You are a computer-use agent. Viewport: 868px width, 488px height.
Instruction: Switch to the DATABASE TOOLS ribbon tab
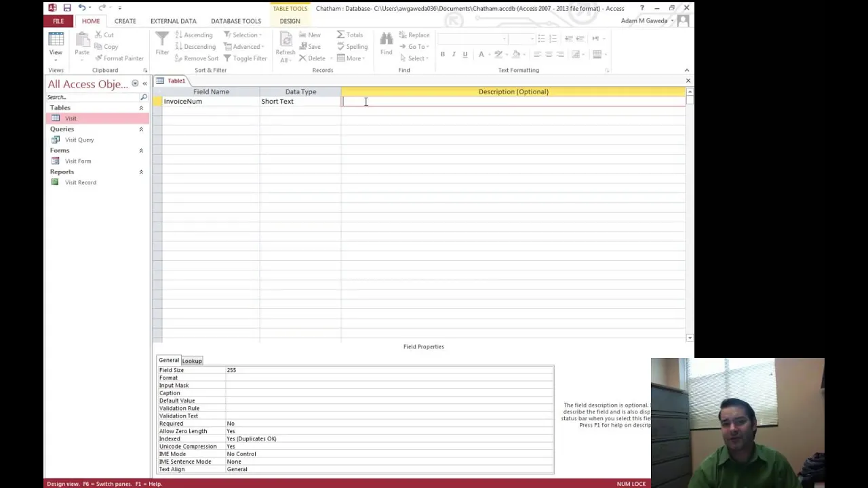click(236, 21)
